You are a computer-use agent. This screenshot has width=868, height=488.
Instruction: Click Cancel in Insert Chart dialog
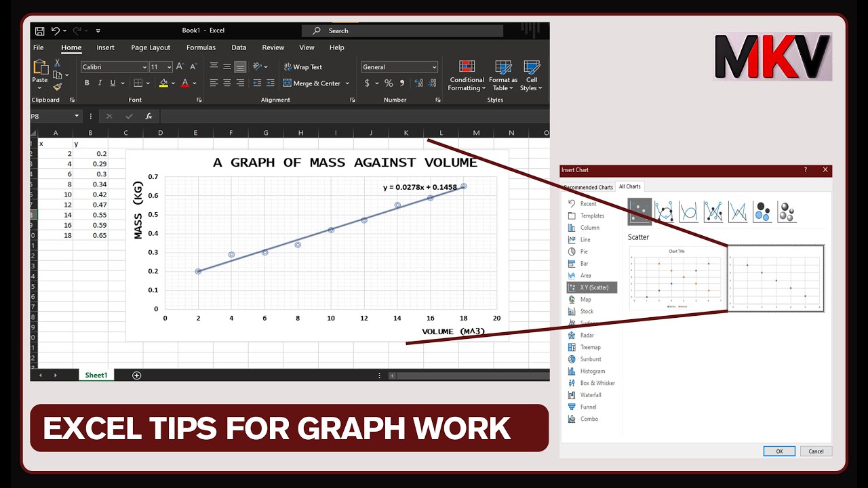coord(816,451)
